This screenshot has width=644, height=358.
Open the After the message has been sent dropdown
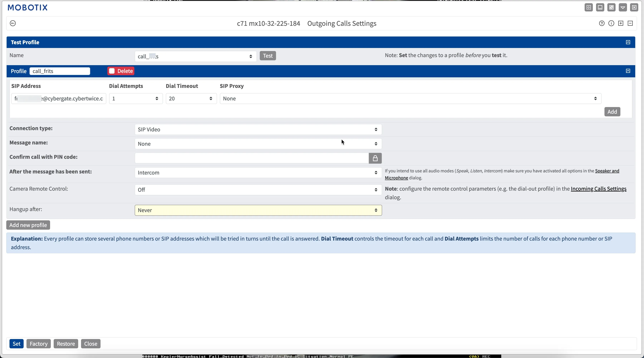point(258,173)
